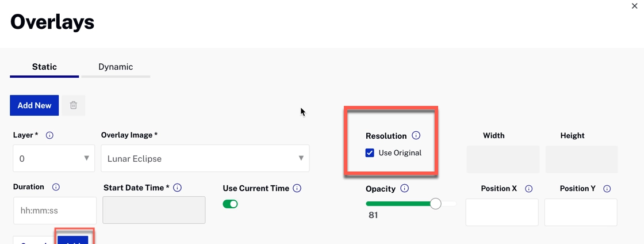Open the Layer dropdown showing 0
644x244 pixels.
(53, 158)
